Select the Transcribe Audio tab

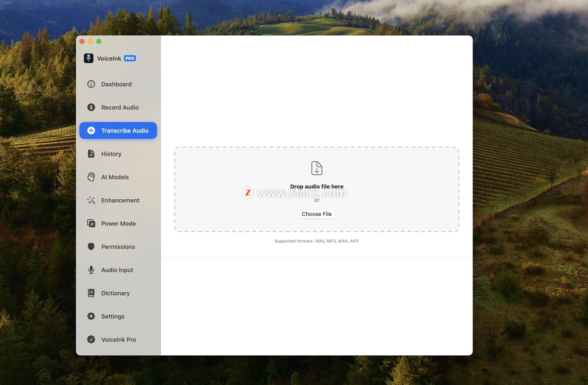click(x=118, y=130)
